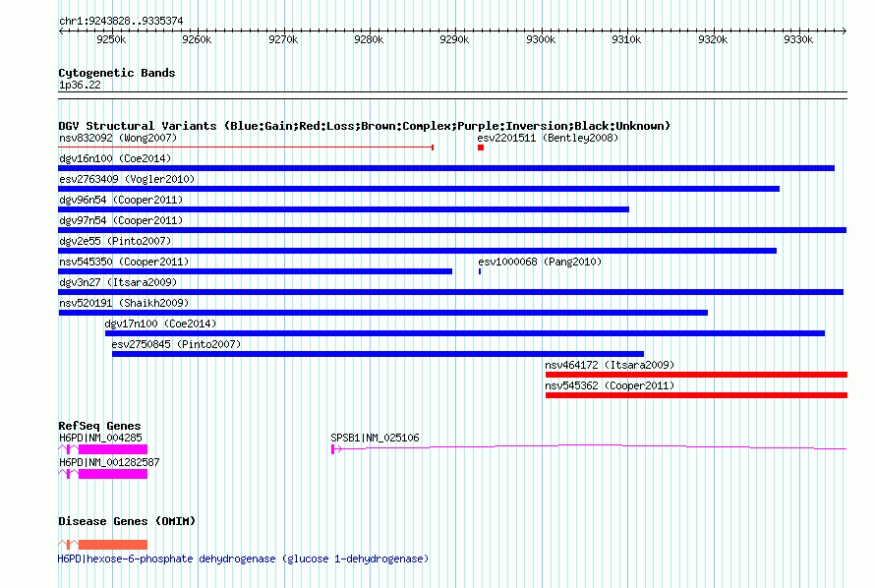Click the esv2201511 (Bentley2008) label

(x=548, y=138)
